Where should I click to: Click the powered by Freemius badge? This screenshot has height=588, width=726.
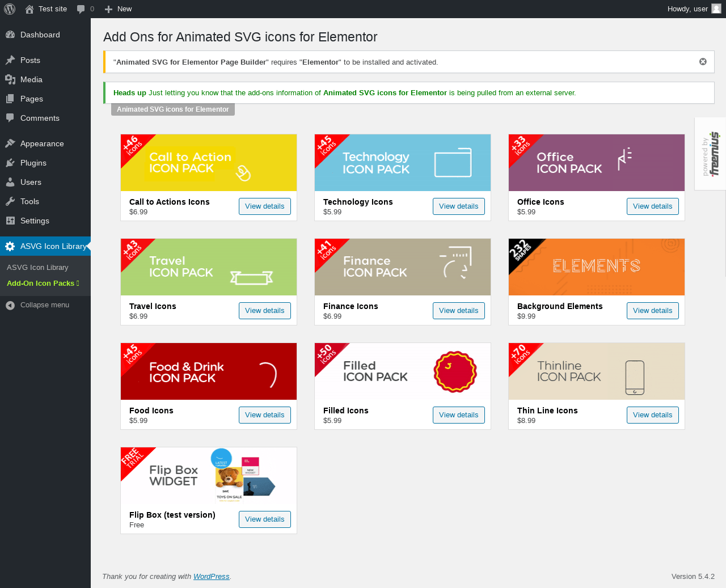[711, 154]
